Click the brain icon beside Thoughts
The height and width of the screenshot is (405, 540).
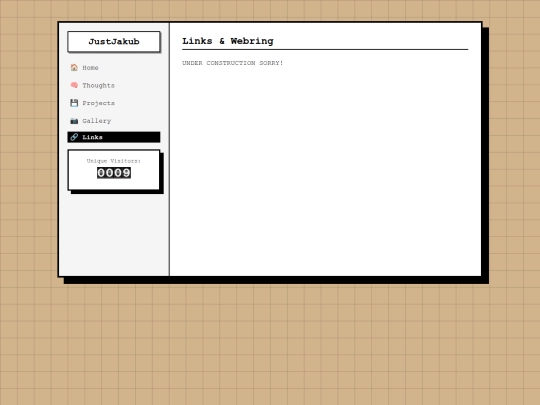click(x=74, y=85)
